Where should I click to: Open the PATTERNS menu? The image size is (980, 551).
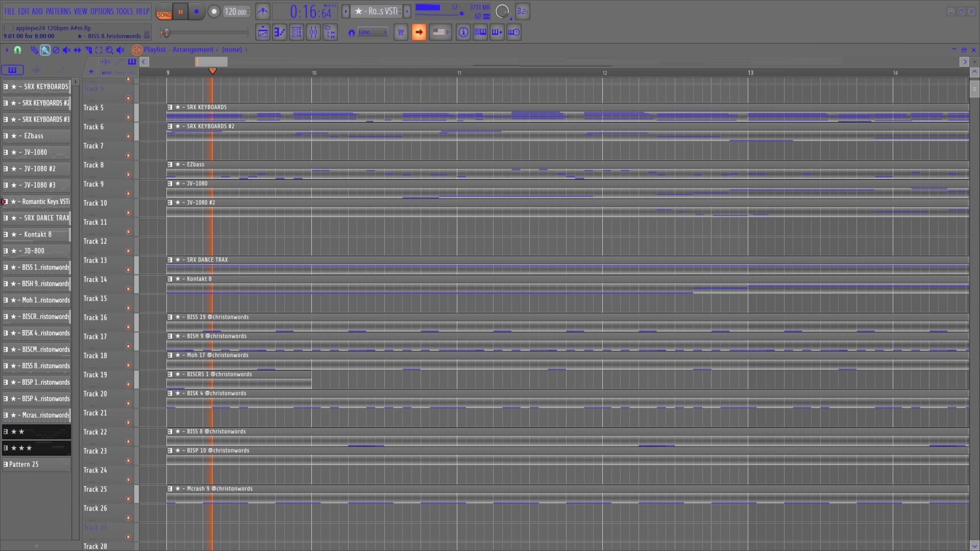pyautogui.click(x=59, y=11)
